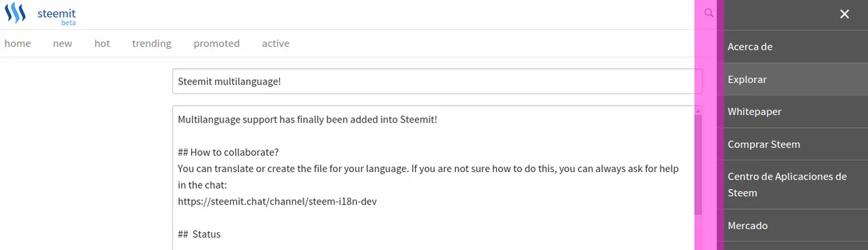Screen dimensions: 868x250
Task: Click the steemit.chat channel URL text
Action: (x=277, y=201)
